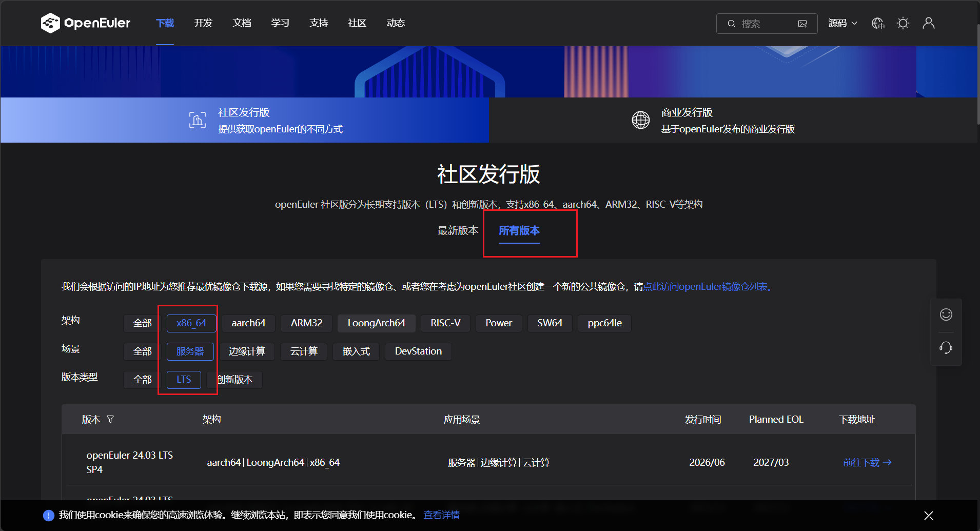Click the smiley feedback icon

coord(946,314)
